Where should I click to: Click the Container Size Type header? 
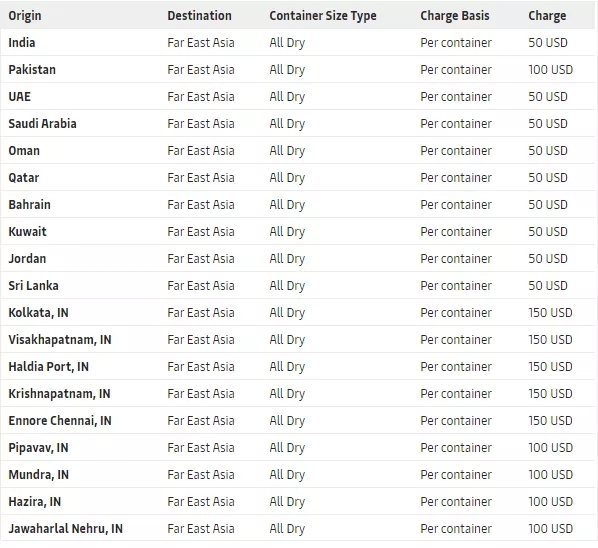coord(323,16)
